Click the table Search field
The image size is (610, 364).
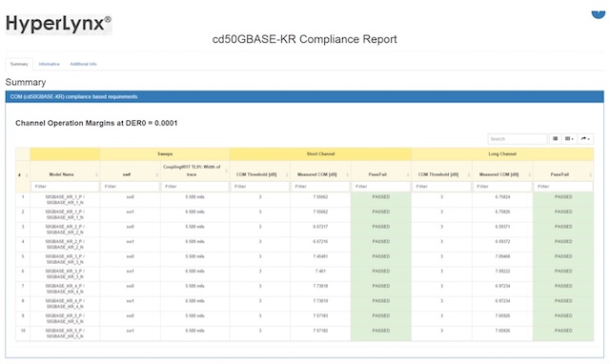[518, 139]
